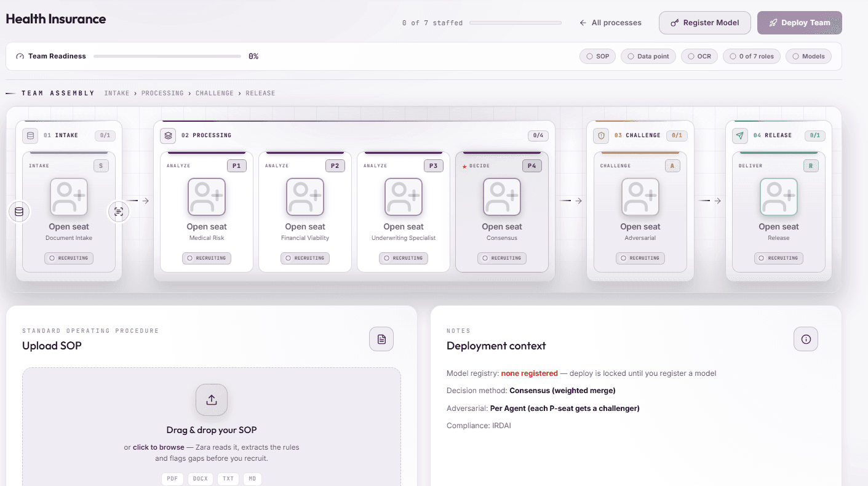Click the upload arrow icon in the SOP drop zone

pos(212,400)
